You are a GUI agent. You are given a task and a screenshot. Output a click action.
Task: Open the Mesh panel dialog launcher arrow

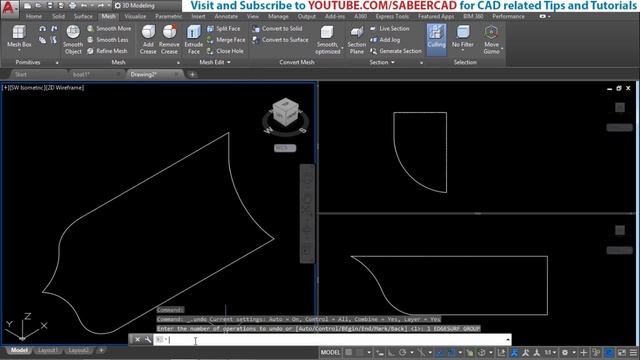(178, 63)
